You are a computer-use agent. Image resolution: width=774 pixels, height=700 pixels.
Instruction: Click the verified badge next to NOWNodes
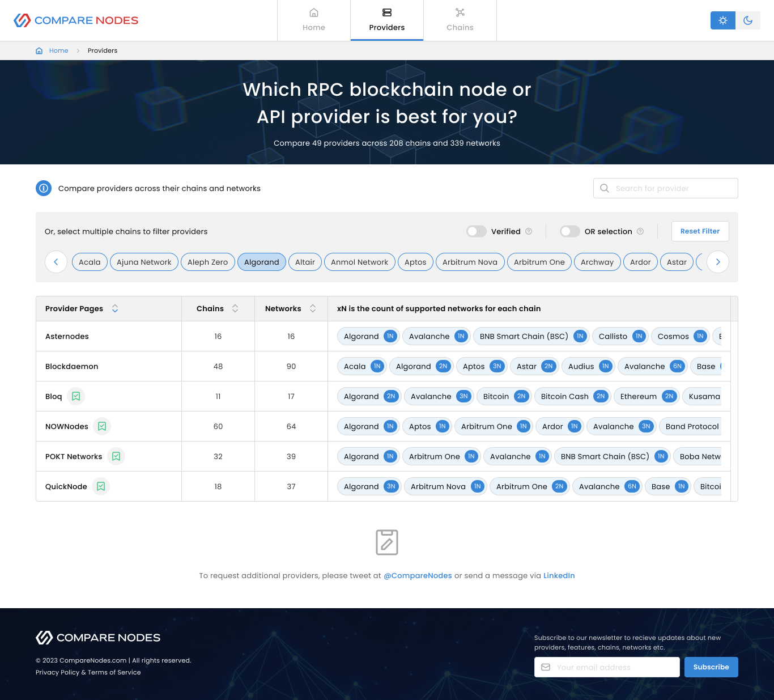[x=102, y=426]
